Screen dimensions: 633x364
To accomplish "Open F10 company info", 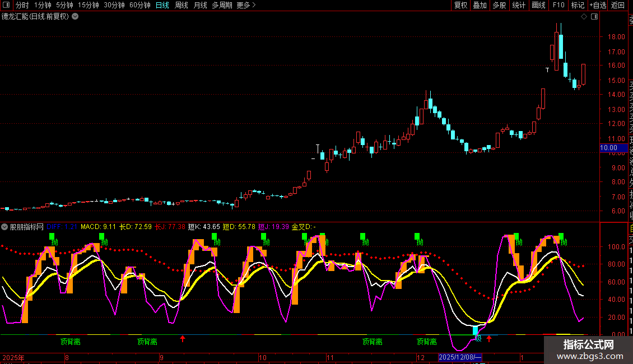I will 558,5.
